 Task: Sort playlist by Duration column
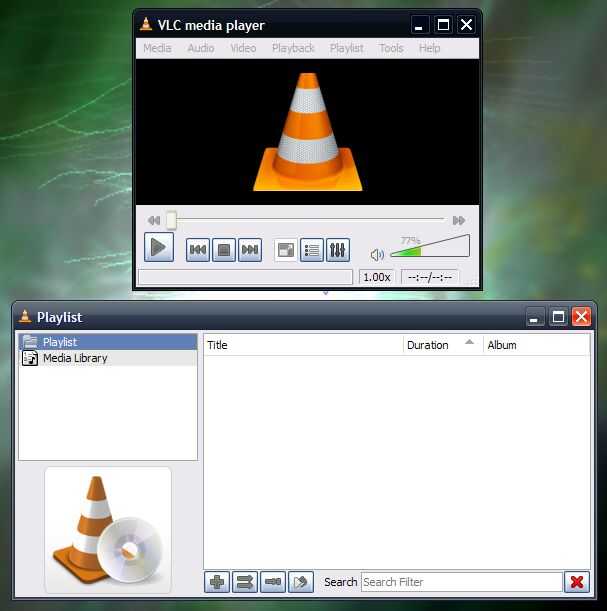point(443,345)
